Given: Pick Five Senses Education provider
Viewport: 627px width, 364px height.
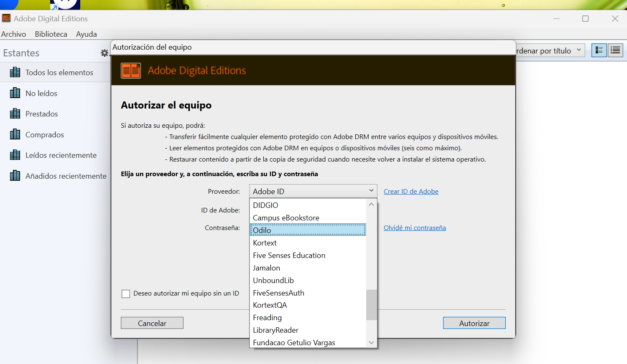Looking at the screenshot, I should (x=308, y=255).
